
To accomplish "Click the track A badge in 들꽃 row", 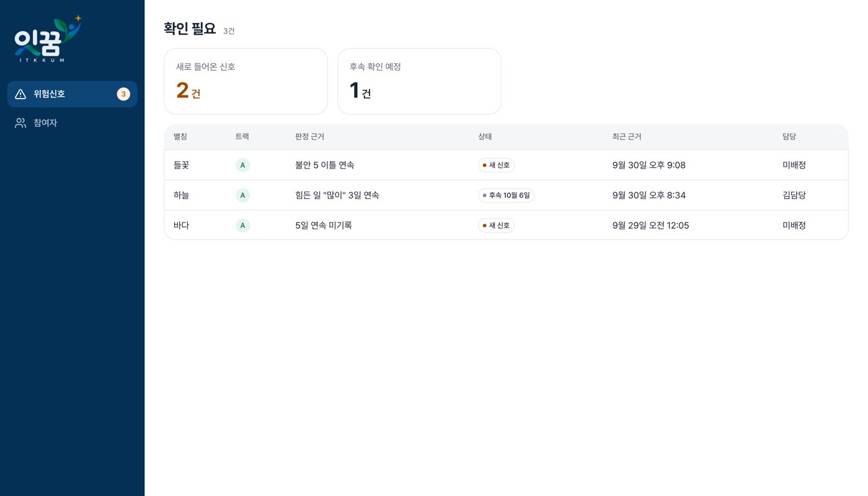I will pyautogui.click(x=242, y=165).
